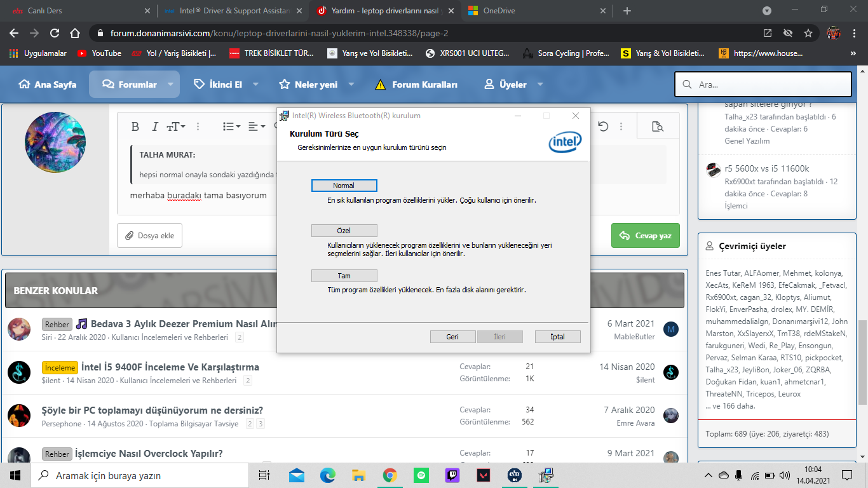Open Twitch from the taskbar
868x488 pixels.
(452, 475)
